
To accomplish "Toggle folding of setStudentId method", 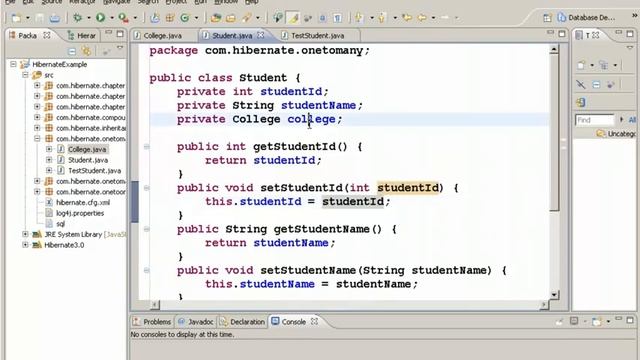I will 147,188.
